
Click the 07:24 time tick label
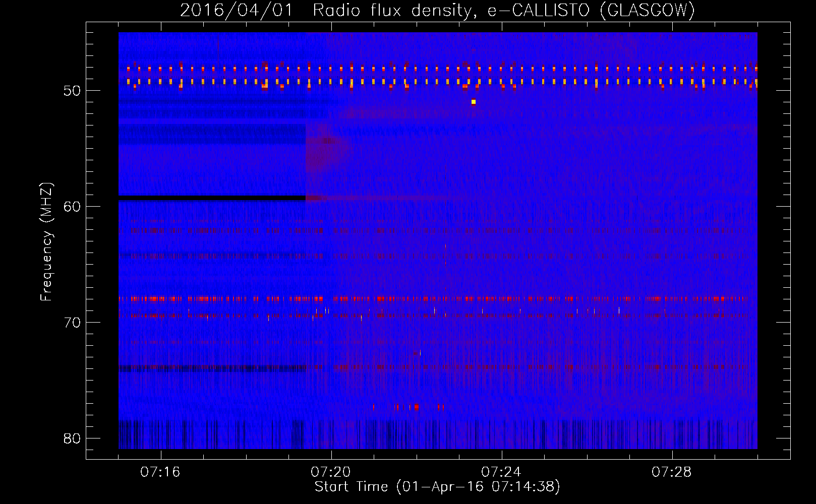point(501,472)
